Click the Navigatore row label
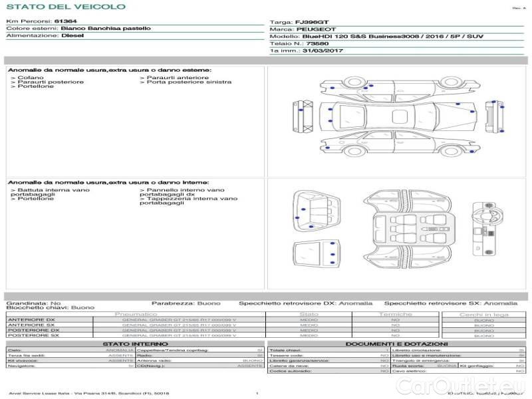Image resolution: width=532 pixels, height=399 pixels. coord(21,366)
